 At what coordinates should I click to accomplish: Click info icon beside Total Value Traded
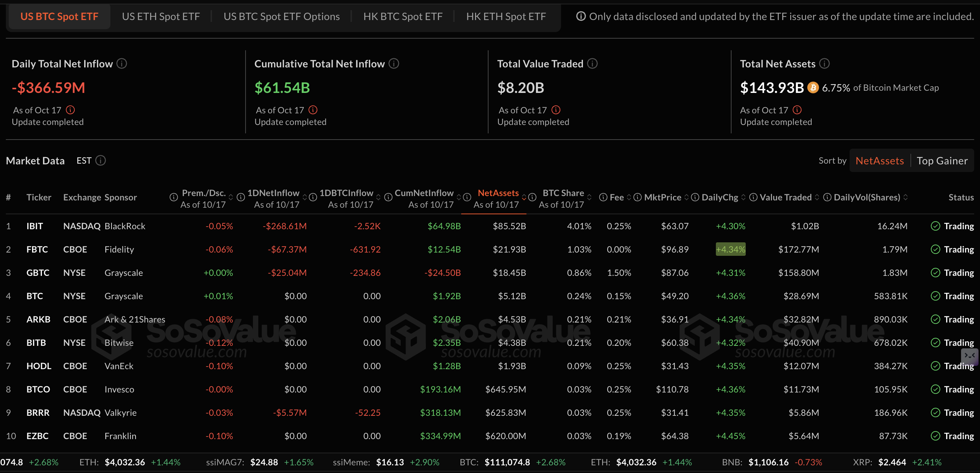pos(592,63)
